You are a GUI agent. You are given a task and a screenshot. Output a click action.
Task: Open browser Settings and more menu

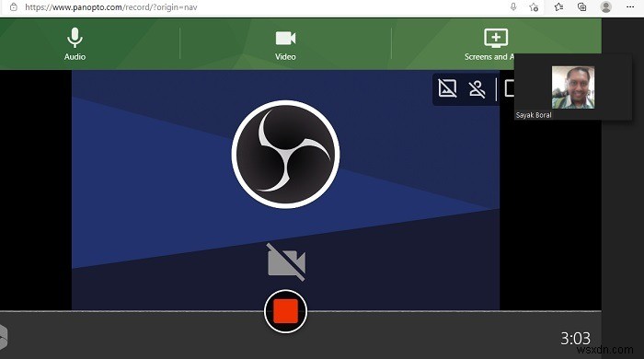point(630,7)
